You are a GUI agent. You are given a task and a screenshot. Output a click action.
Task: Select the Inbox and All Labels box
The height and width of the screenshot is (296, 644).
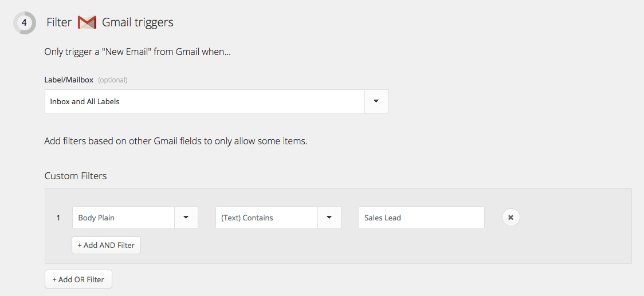click(205, 101)
